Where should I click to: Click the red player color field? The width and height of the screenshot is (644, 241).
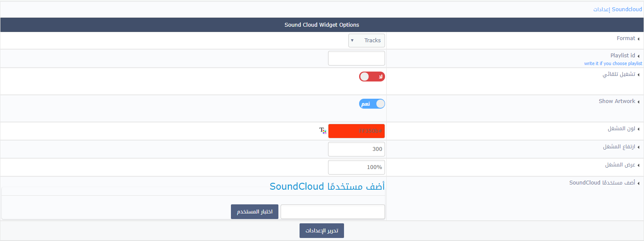pyautogui.click(x=357, y=131)
